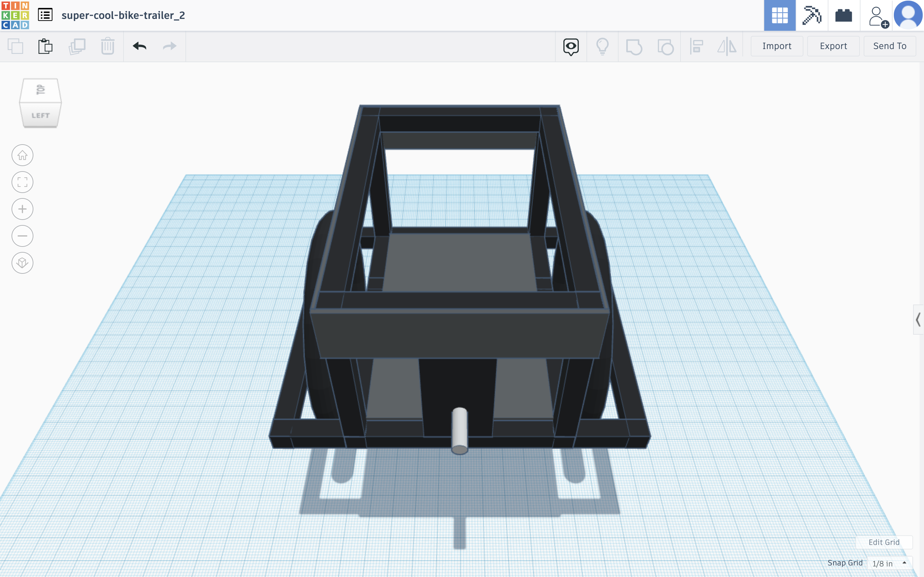
Task: Click the Export button
Action: [833, 46]
